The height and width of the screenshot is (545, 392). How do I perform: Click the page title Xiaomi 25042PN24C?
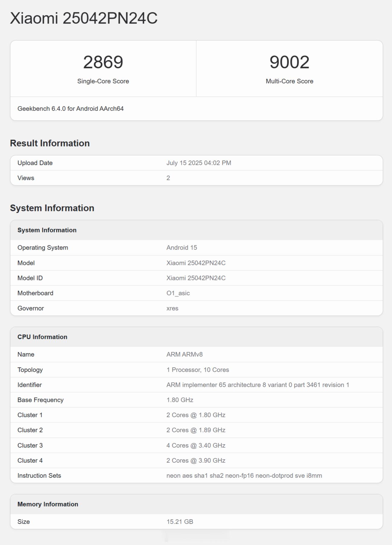84,18
